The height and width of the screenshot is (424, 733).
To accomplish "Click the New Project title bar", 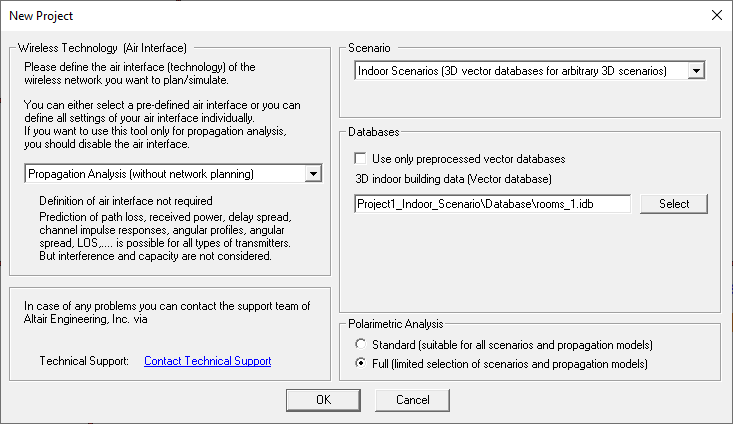I will point(300,16).
